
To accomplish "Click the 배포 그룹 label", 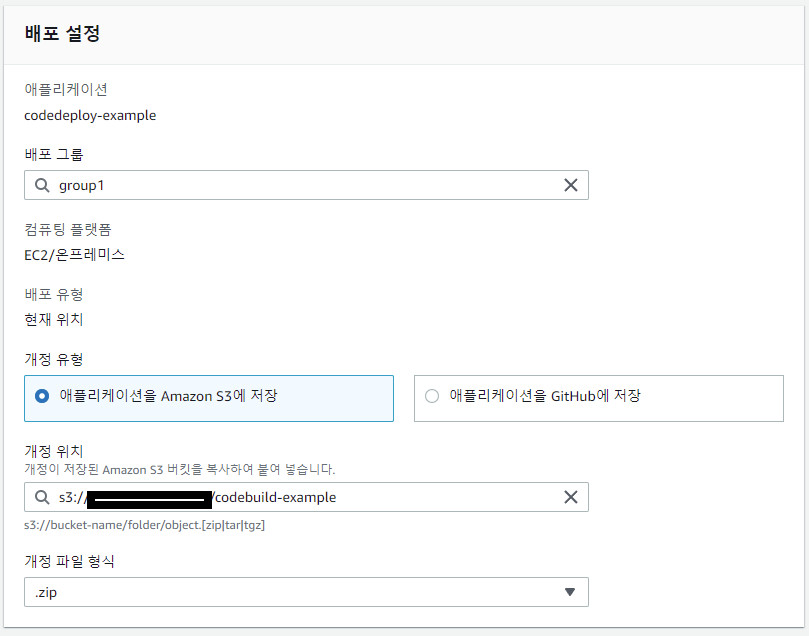I will point(54,154).
